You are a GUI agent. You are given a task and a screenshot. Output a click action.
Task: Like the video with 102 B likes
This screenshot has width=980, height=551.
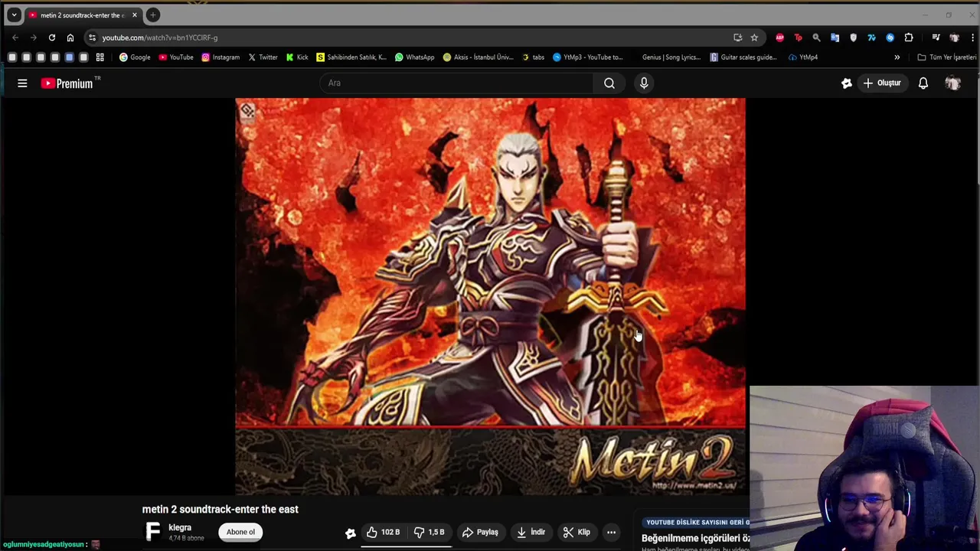coord(383,532)
